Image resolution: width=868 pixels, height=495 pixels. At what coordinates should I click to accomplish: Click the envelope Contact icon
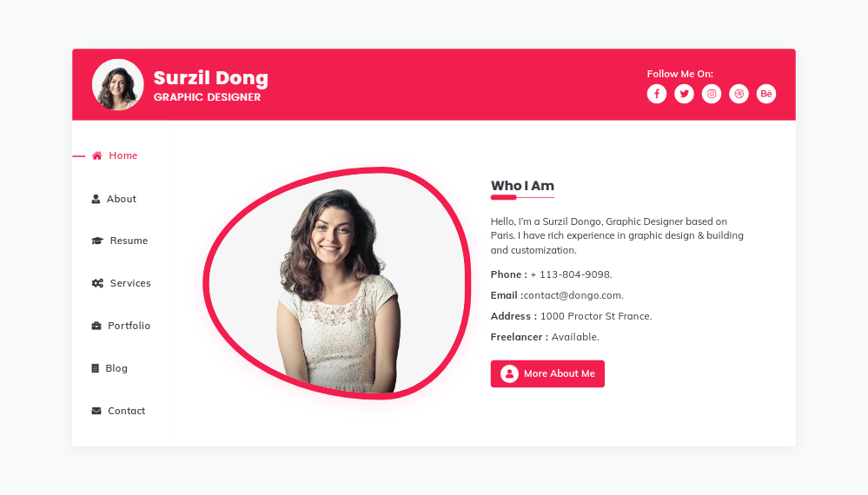pyautogui.click(x=96, y=411)
